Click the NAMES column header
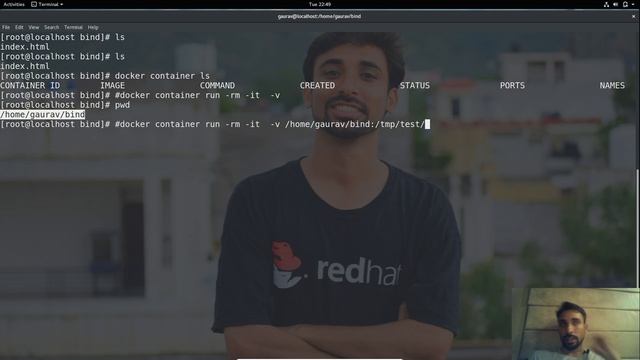 [x=612, y=86]
